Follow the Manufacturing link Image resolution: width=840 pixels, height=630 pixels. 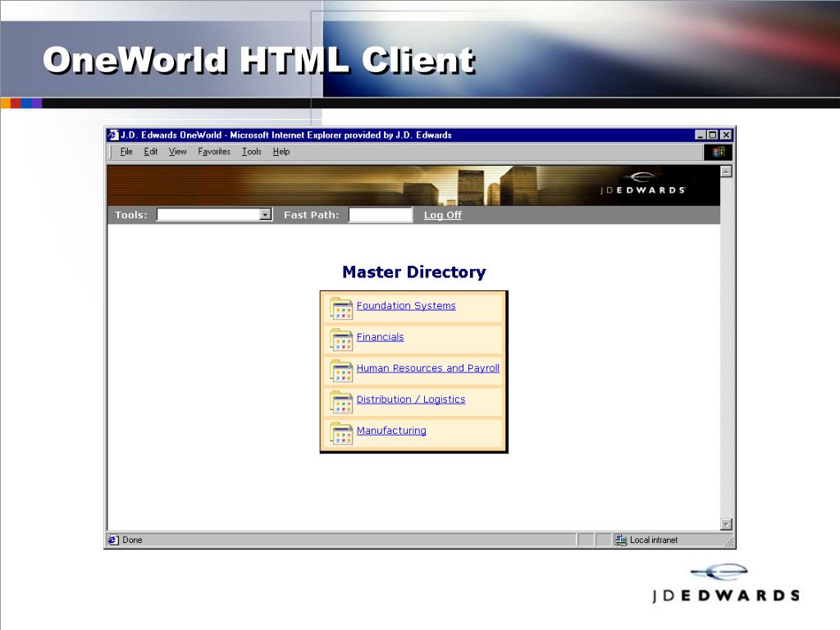coord(391,430)
